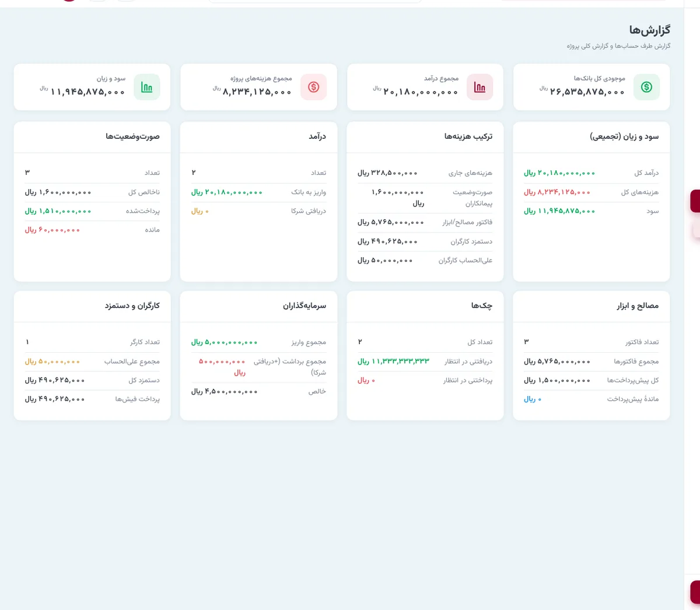
Task: Click the ترکیب هزینه‌ها card heading
Action: (468, 136)
